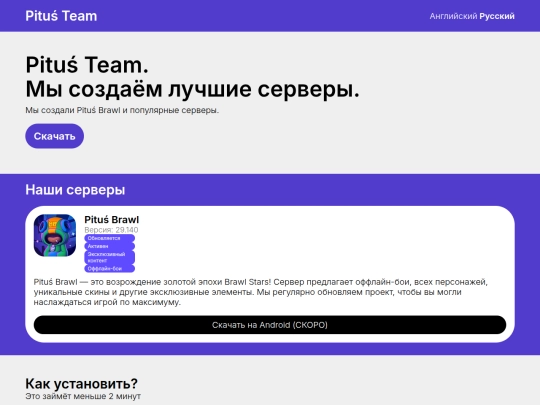This screenshot has width=540, height=405.
Task: Click the Pituś Brawl description paragraph
Action: tap(261, 292)
